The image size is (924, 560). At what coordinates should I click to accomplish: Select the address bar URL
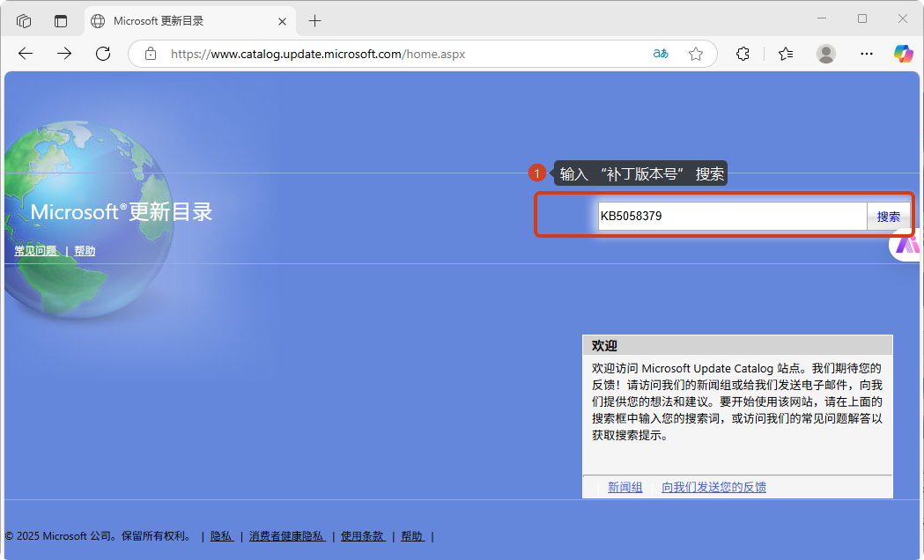tap(318, 55)
